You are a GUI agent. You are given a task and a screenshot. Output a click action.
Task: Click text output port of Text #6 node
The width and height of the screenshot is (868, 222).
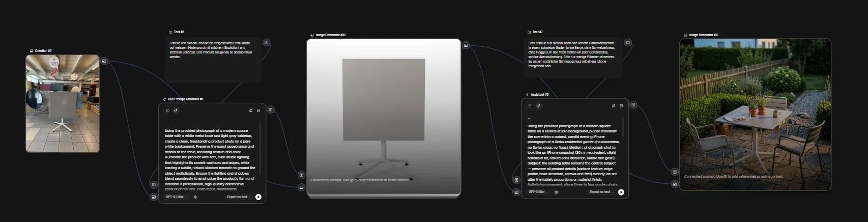pyautogui.click(x=266, y=43)
